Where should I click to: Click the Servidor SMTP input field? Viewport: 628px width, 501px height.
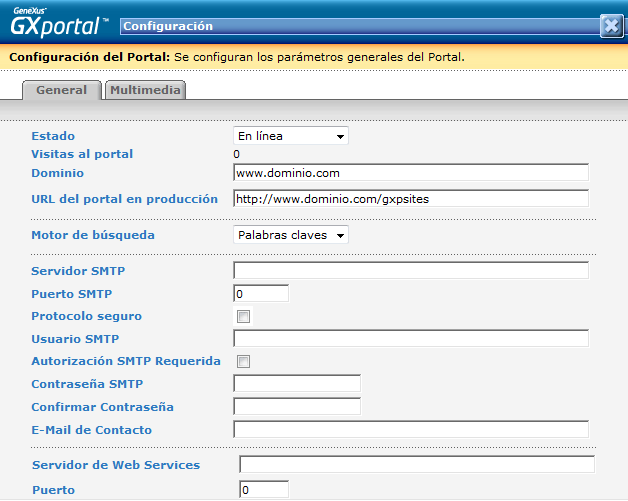(x=410, y=271)
